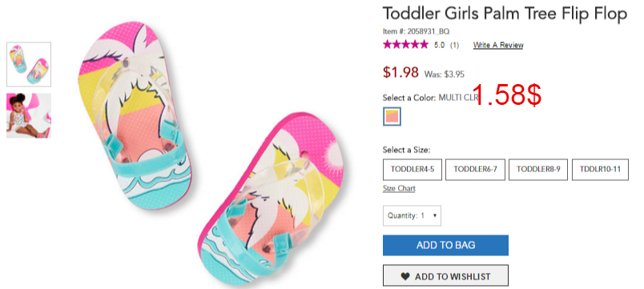This screenshot has width=644, height=289.
Task: Open the Quantity dropdown arrow
Action: click(x=435, y=215)
